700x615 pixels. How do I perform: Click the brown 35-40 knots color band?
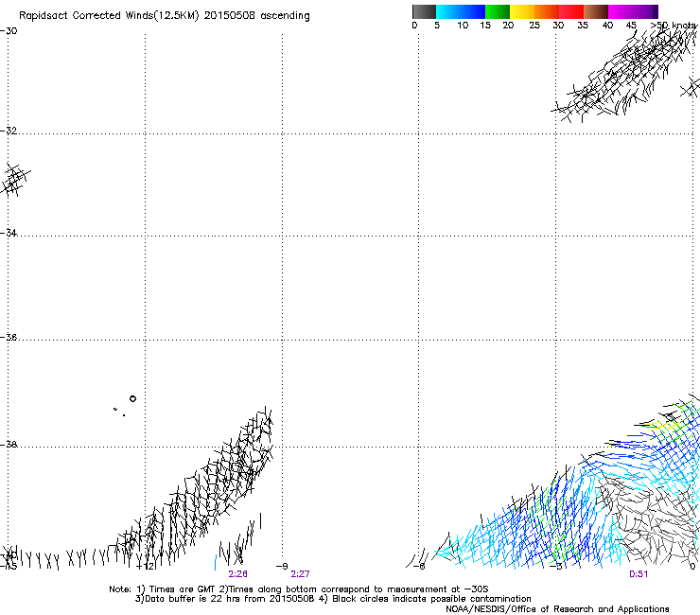[x=596, y=11]
